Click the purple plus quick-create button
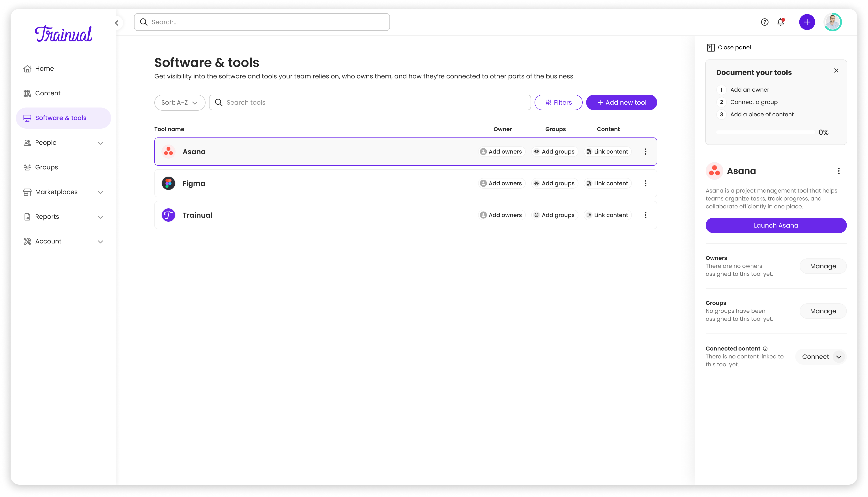The height and width of the screenshot is (497, 868). pyautogui.click(x=807, y=22)
